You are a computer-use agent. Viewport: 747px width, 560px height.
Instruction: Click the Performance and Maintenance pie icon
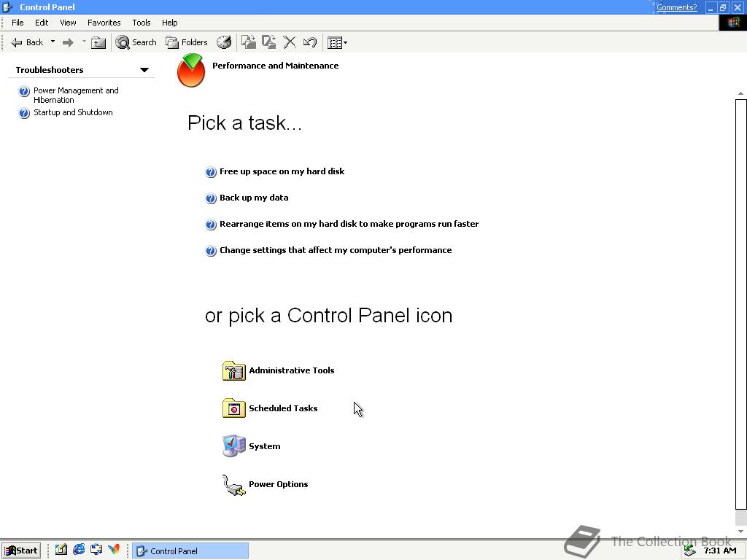(x=191, y=71)
